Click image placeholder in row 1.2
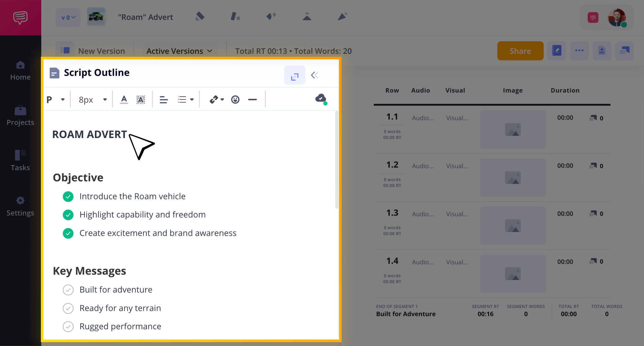The width and height of the screenshot is (644, 346). 513,178
